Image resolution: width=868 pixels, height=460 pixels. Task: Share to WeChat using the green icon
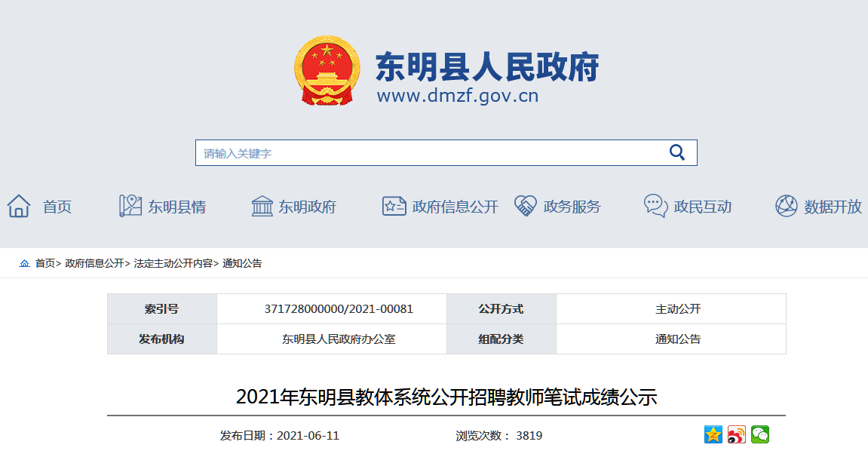tap(760, 434)
